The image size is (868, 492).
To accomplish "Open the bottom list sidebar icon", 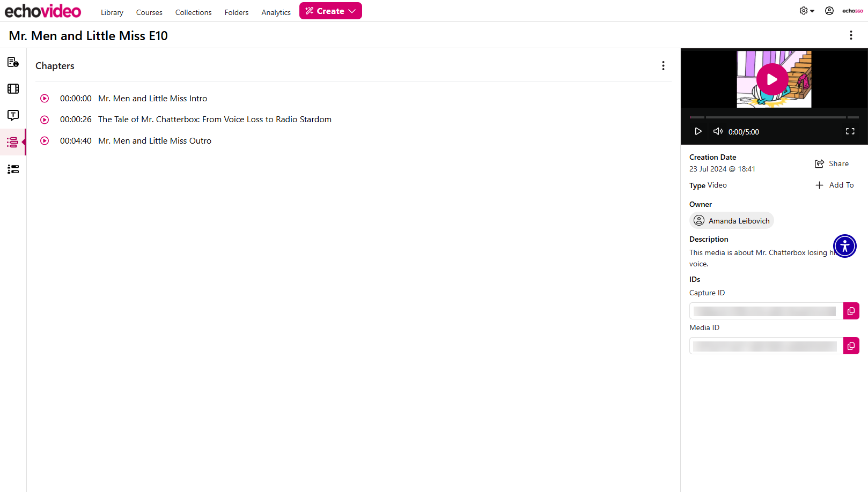I will tap(13, 169).
